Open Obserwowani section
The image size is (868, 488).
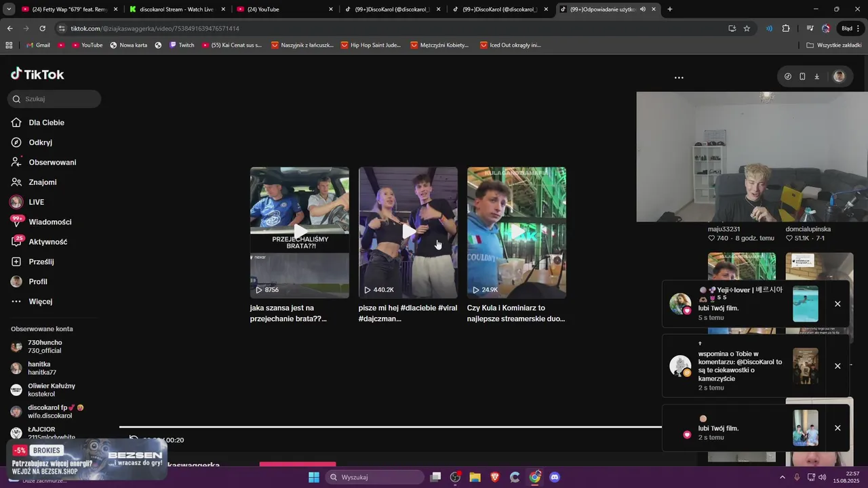pos(52,162)
